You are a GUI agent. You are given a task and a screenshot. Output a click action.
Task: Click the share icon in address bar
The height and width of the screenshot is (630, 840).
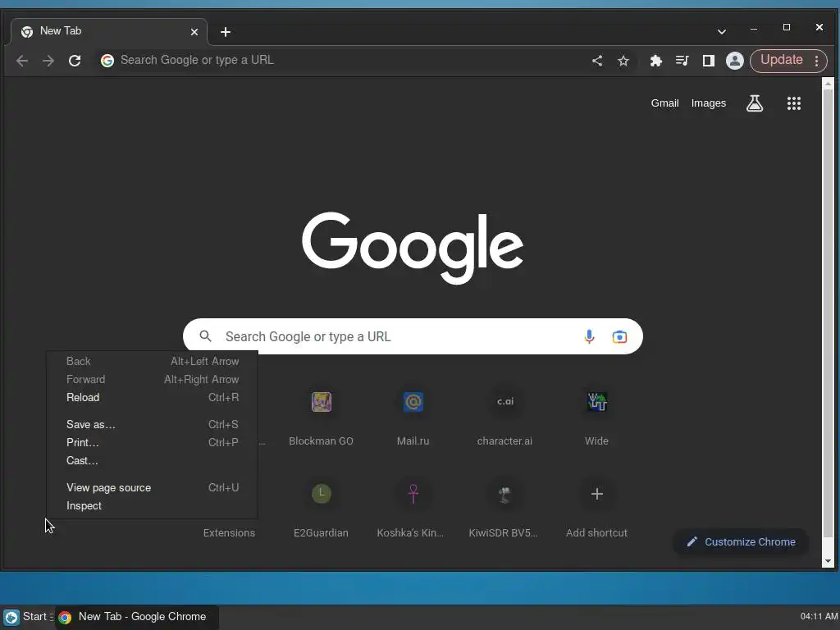(597, 61)
